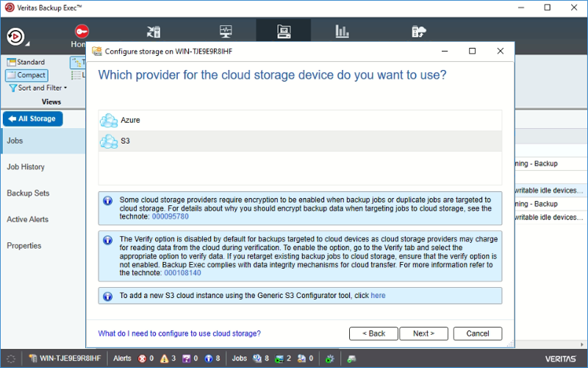Click first 'writable idle devices...' row text
The image size is (588, 368).
(x=549, y=191)
